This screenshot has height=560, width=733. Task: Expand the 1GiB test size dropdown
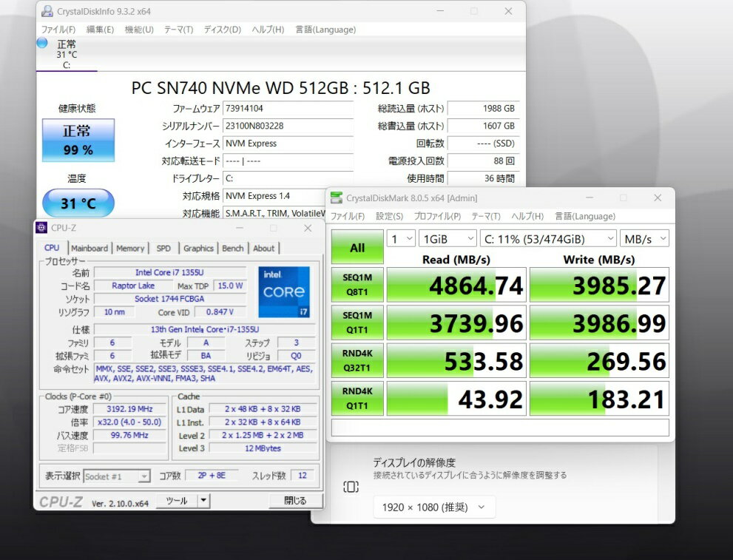(x=447, y=238)
